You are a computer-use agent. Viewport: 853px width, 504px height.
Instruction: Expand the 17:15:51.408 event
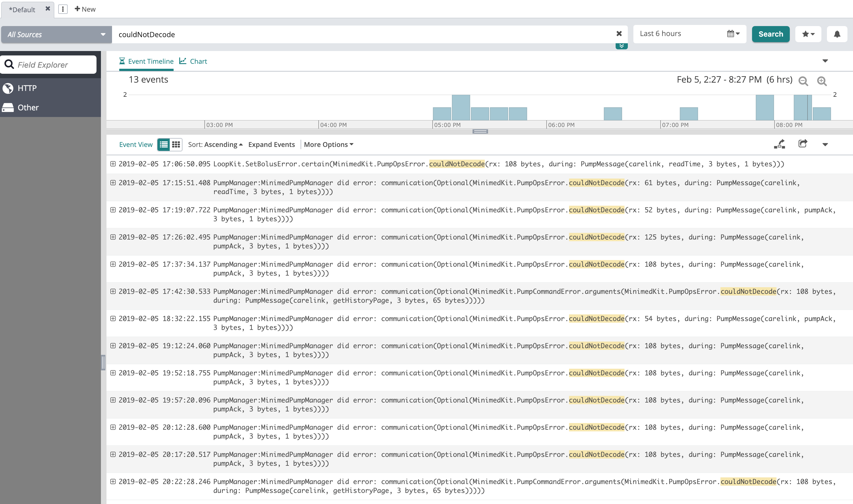click(x=113, y=183)
